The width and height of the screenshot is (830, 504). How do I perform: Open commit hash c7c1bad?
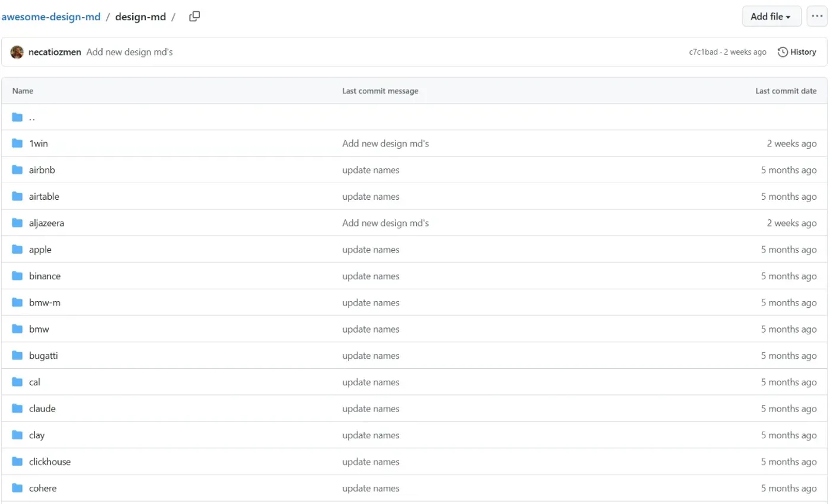[x=703, y=52]
